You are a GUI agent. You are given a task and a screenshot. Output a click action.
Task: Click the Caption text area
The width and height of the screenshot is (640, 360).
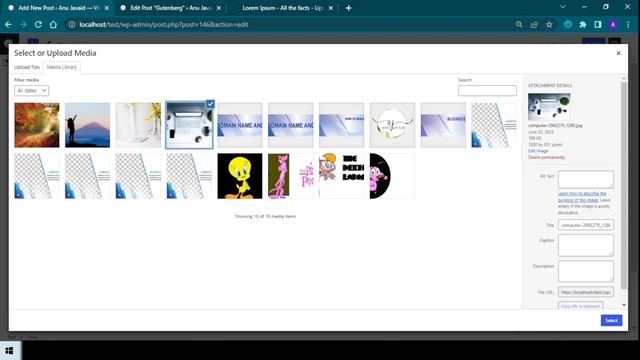[585, 245]
